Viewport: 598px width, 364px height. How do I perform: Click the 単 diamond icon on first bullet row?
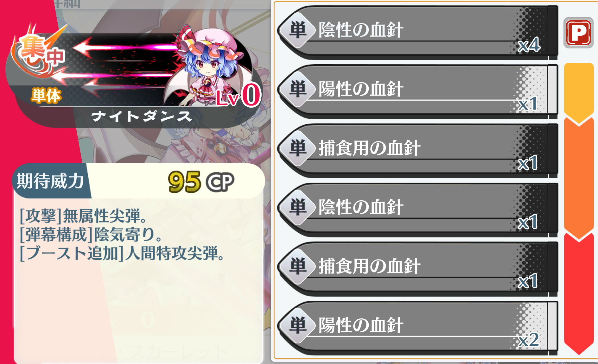(298, 30)
